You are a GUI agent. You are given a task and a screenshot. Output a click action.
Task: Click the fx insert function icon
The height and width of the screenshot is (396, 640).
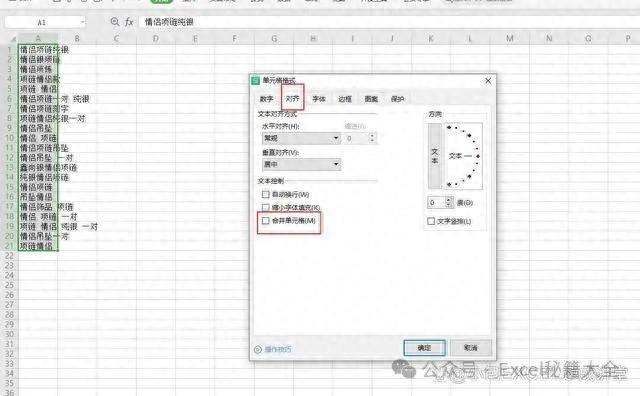pos(129,22)
